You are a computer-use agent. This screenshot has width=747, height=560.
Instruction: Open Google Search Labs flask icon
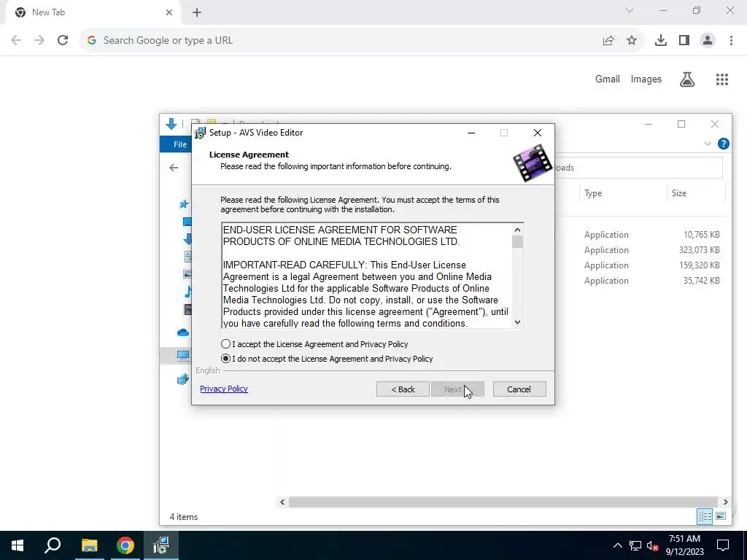point(687,79)
